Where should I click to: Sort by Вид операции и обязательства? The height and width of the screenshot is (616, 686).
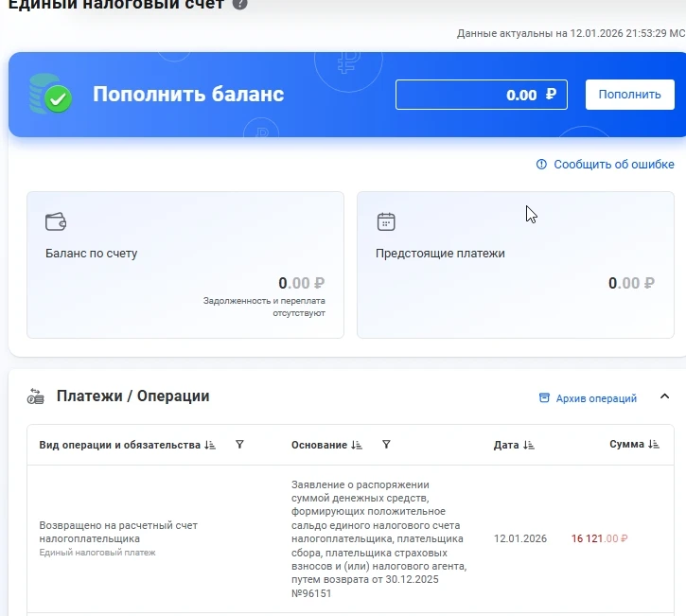click(210, 445)
